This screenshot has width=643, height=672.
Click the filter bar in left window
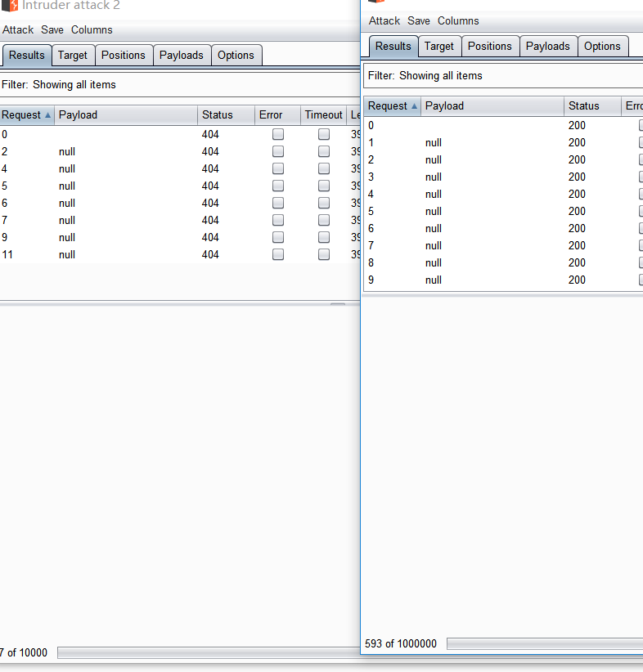[x=180, y=84]
